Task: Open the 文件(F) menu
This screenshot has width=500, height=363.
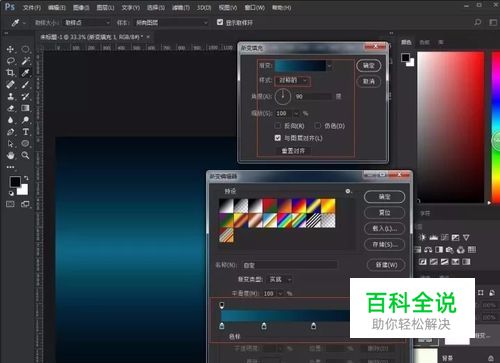Action: point(32,7)
